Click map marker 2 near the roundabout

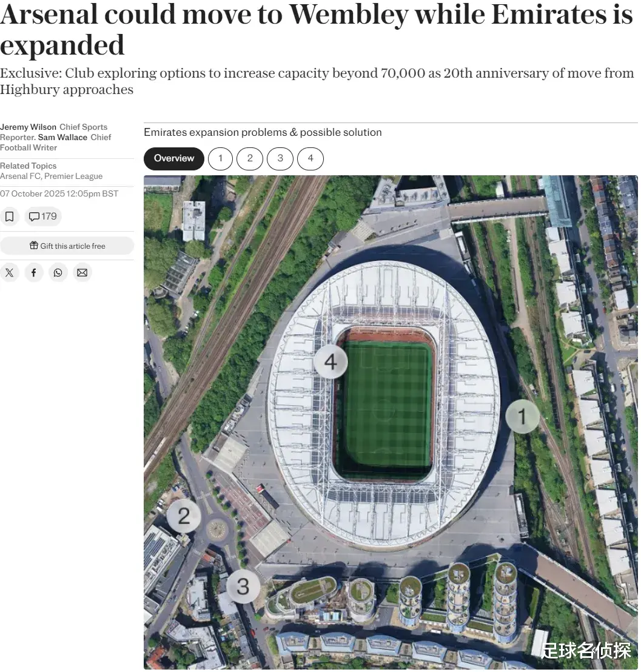pyautogui.click(x=184, y=516)
